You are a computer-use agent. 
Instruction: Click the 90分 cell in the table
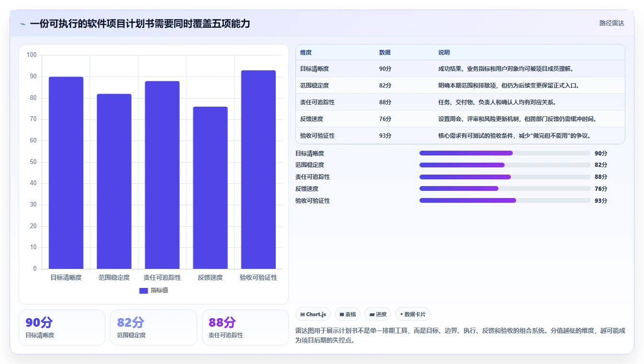tap(385, 69)
